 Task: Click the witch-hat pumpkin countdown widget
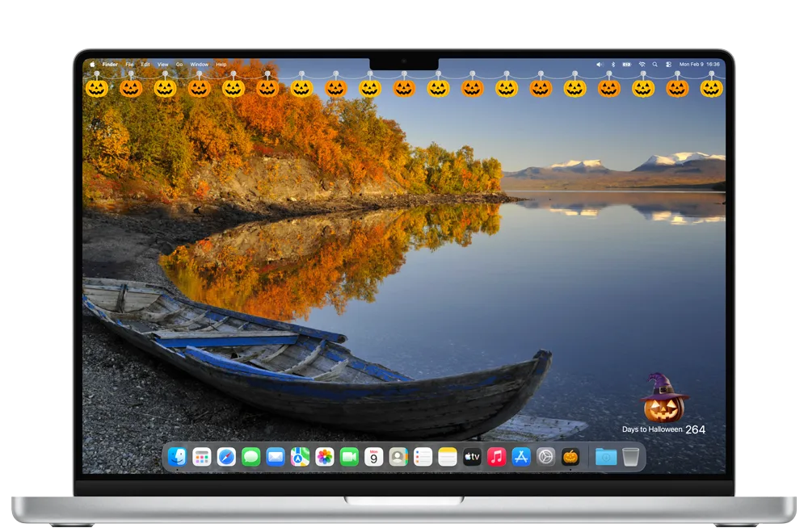click(663, 397)
